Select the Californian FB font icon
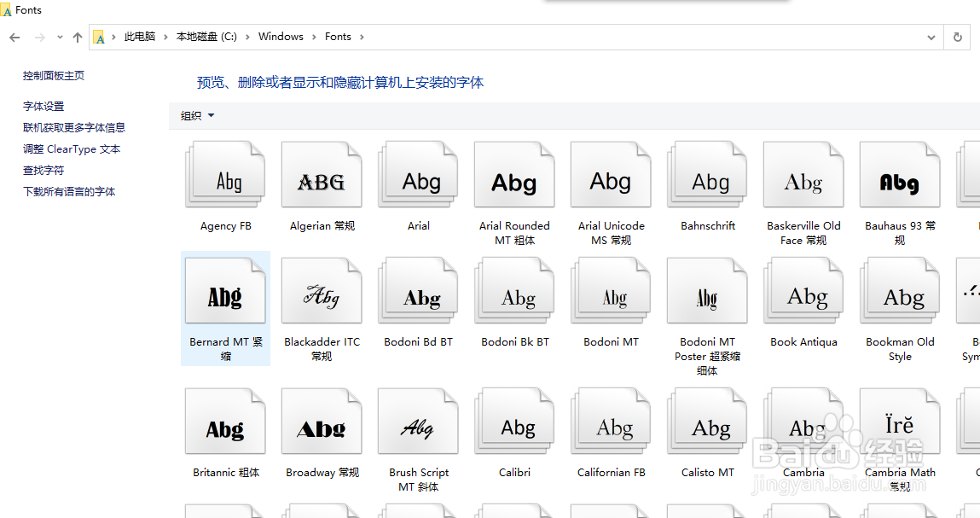 point(611,422)
